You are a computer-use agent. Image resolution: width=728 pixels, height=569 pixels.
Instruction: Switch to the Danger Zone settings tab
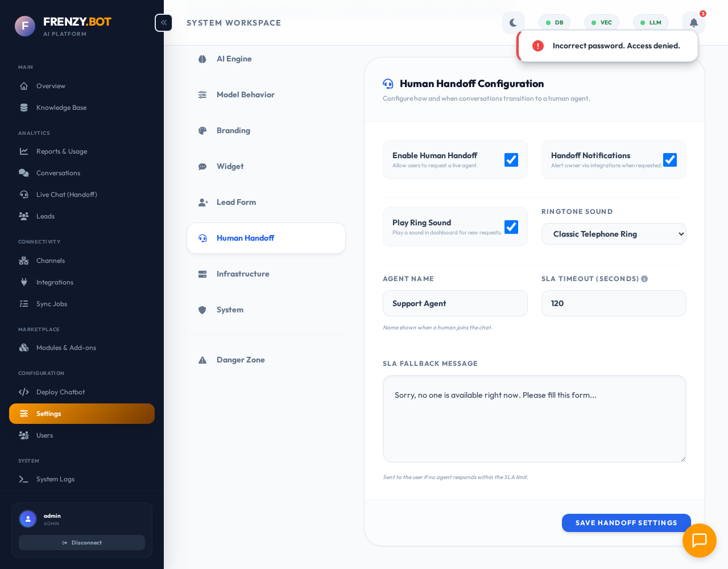(x=240, y=360)
